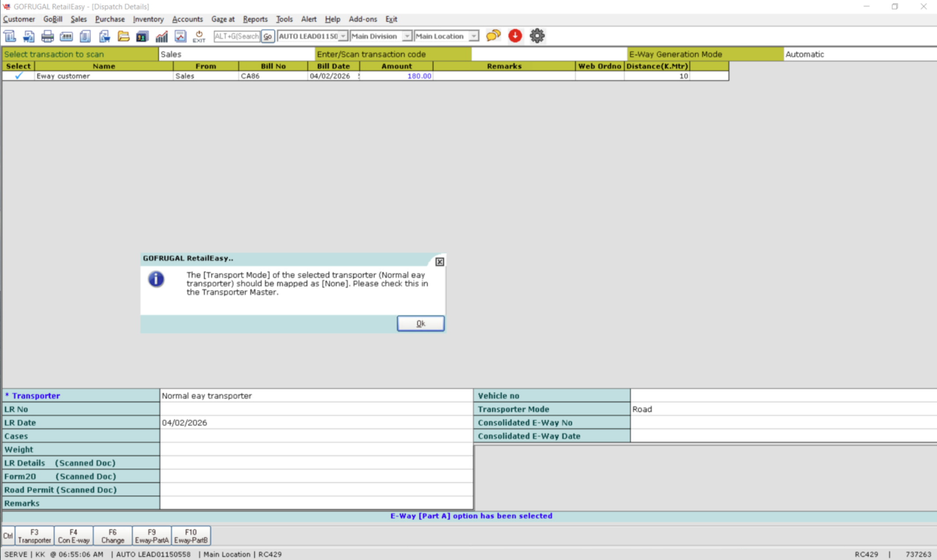
Task: Uncheck the Eway customer row select tick
Action: pyautogui.click(x=19, y=76)
